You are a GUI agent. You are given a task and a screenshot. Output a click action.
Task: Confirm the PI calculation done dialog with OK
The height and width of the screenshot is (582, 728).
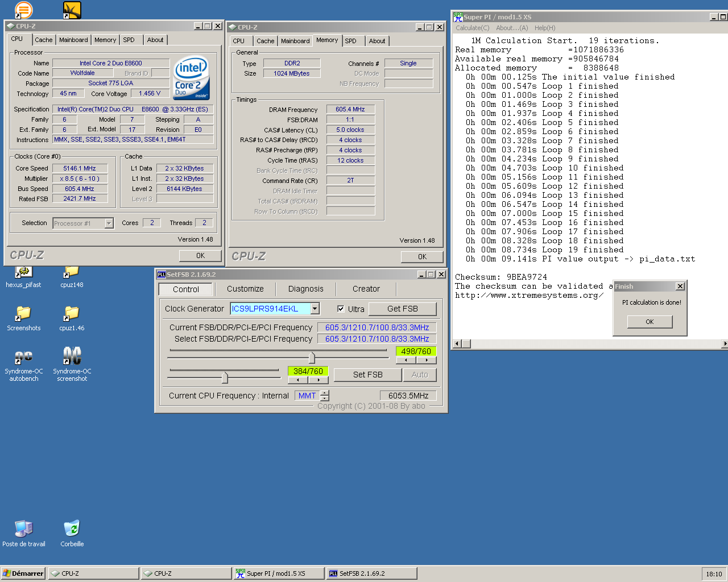pyautogui.click(x=650, y=322)
